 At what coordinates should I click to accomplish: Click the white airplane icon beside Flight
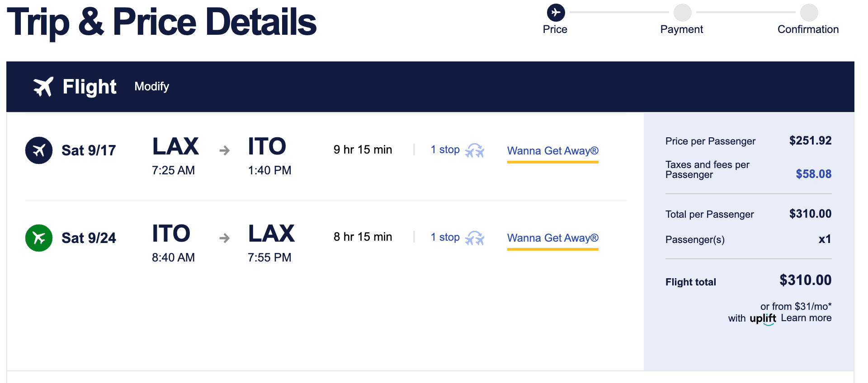pos(43,87)
